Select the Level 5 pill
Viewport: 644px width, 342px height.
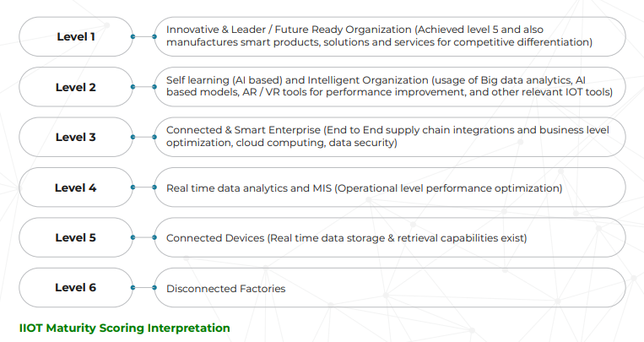click(75, 237)
